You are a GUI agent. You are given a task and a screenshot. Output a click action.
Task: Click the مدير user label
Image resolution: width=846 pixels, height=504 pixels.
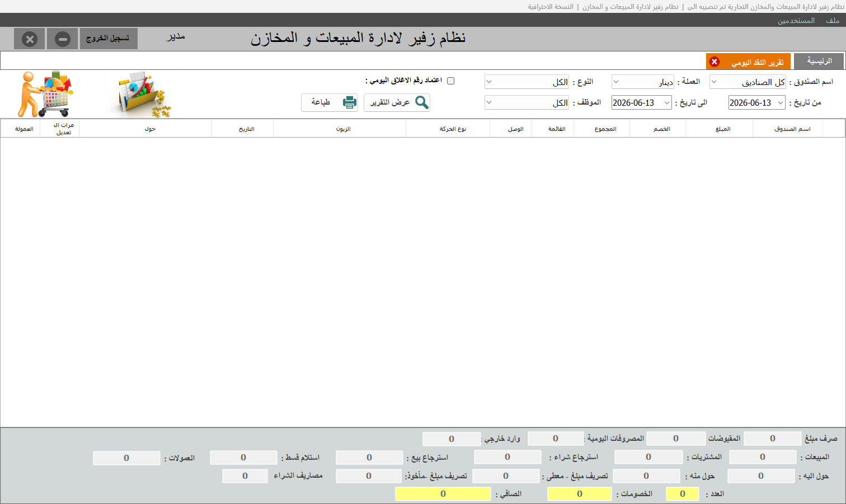[175, 37]
